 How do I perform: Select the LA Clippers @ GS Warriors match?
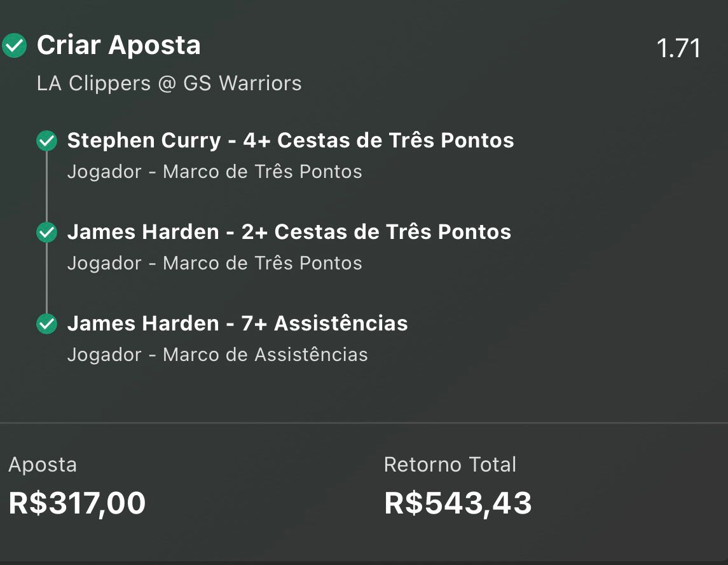[169, 83]
